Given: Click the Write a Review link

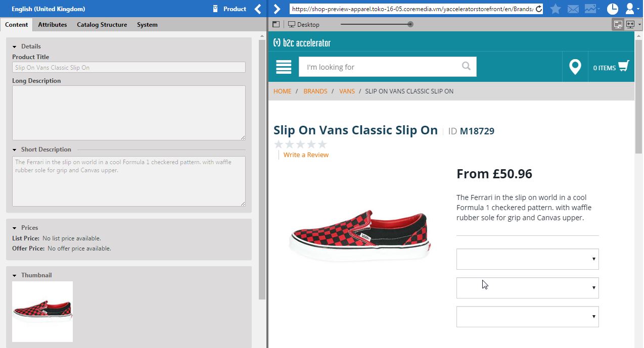Looking at the screenshot, I should (x=306, y=155).
